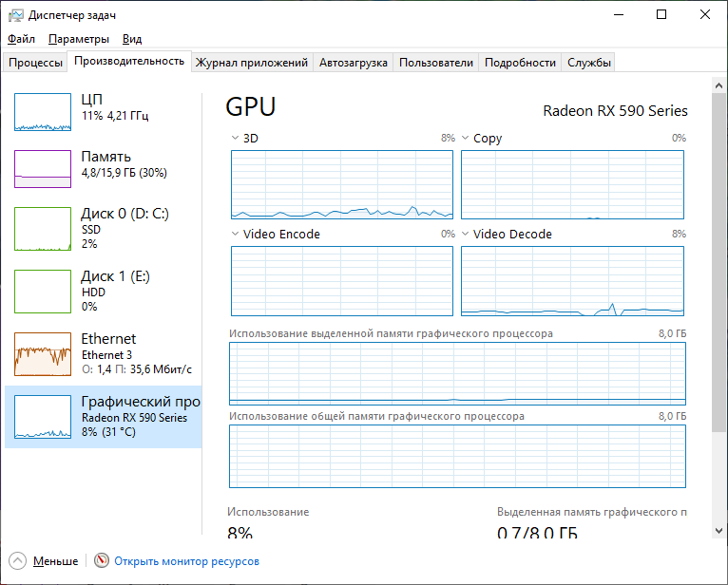This screenshot has width=728, height=585.
Task: Select the Диск 1 (E:) graph thumbnail
Action: point(43,292)
